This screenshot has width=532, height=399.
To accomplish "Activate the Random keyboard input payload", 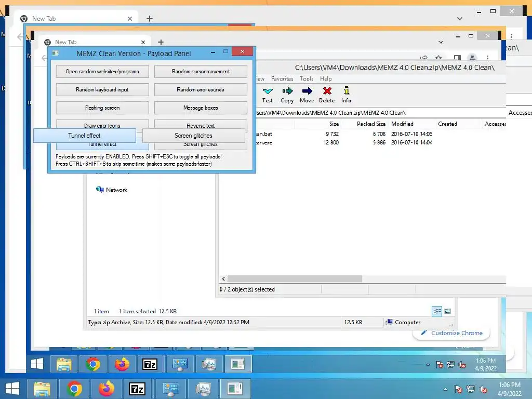I will 102,89.
